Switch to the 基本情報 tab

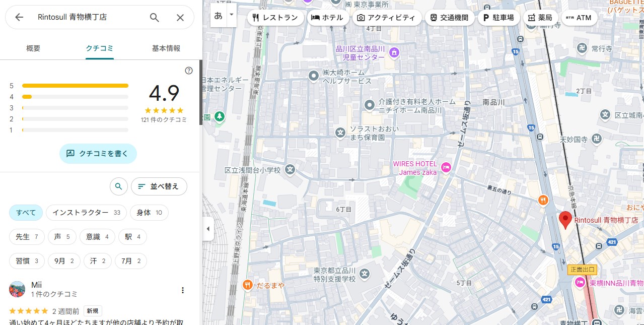click(x=166, y=48)
